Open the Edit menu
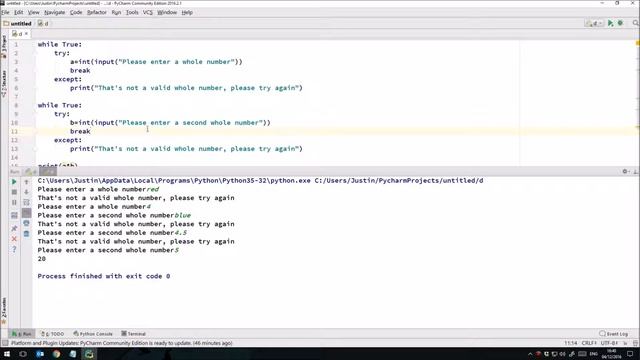 (x=19, y=12)
